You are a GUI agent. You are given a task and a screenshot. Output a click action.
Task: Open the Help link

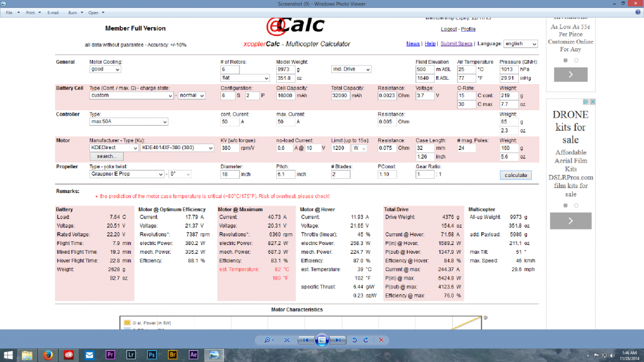430,44
